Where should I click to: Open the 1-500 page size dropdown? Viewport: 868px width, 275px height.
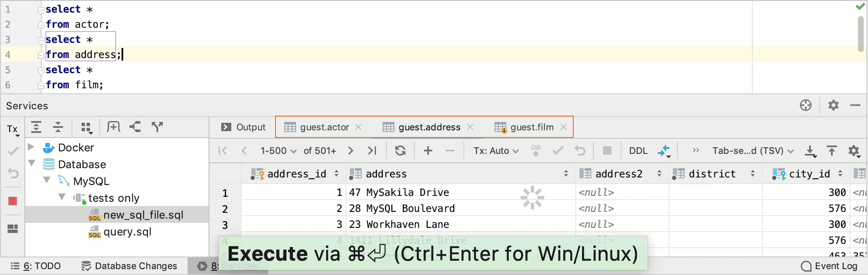pyautogui.click(x=278, y=151)
